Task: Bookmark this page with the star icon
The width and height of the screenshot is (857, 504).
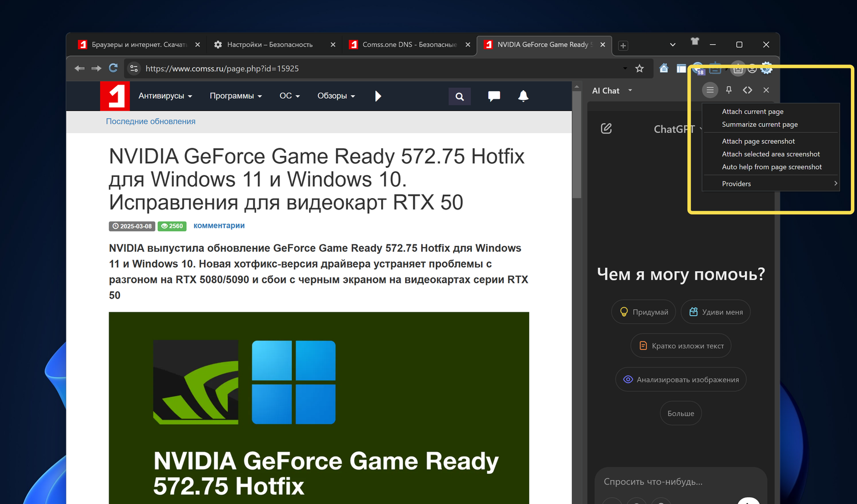Action: click(x=639, y=68)
